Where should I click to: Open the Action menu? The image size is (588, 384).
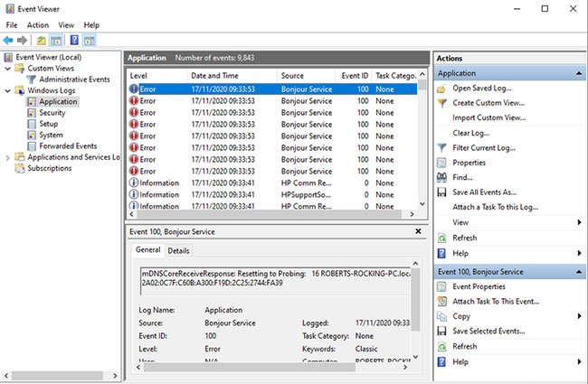tap(37, 25)
